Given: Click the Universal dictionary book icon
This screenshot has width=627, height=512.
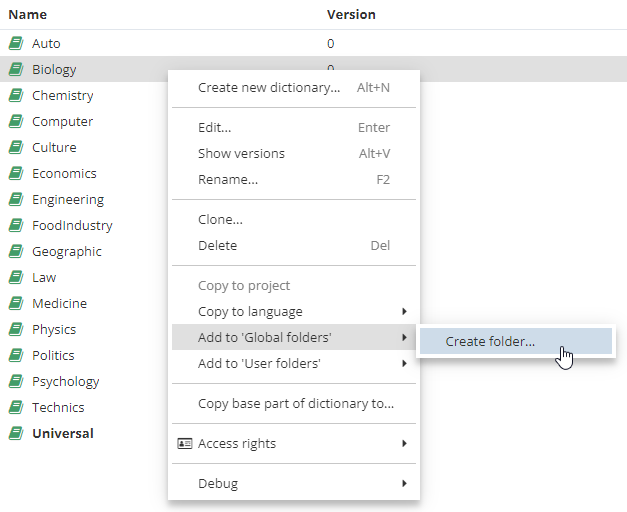Looking at the screenshot, I should [x=16, y=434].
